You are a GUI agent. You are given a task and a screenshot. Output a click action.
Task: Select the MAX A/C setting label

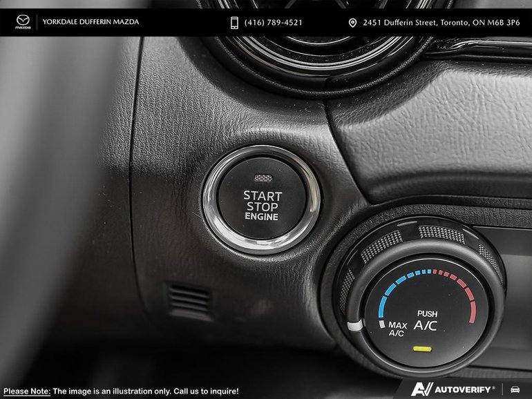pos(397,329)
